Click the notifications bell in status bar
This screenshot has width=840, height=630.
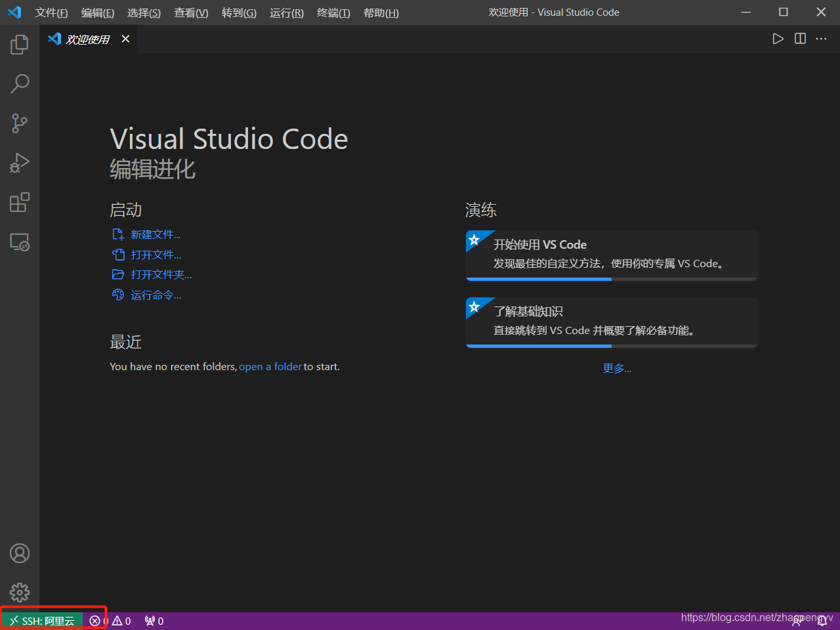pos(822,621)
